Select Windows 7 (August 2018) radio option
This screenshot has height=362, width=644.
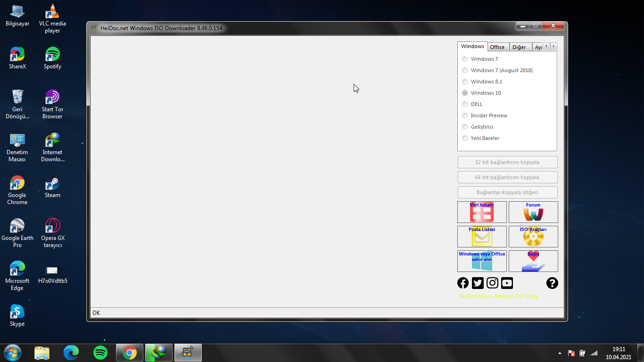pyautogui.click(x=465, y=70)
